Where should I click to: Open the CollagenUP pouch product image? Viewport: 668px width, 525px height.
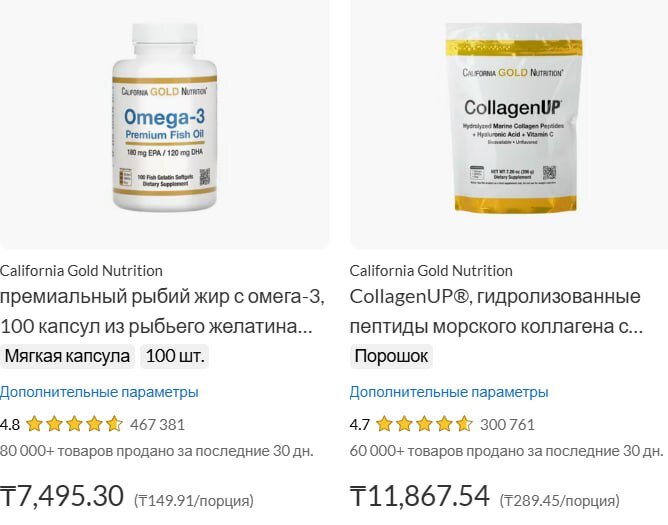point(514,117)
